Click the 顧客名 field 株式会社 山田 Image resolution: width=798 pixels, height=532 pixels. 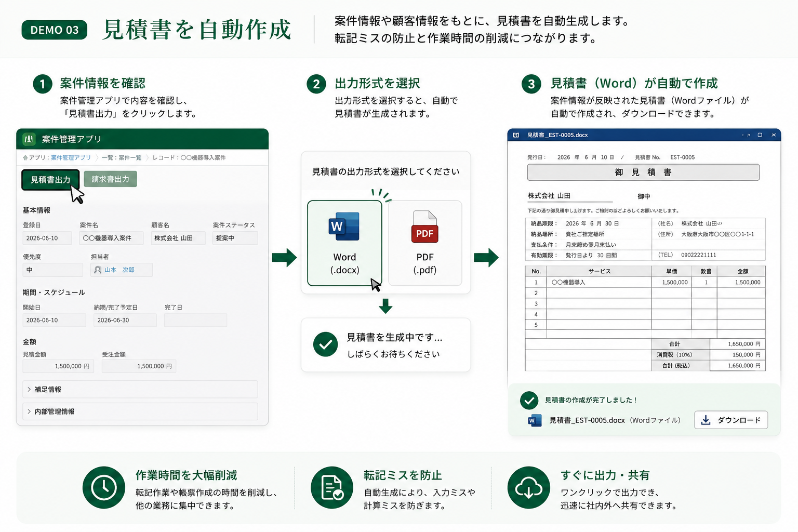(x=178, y=238)
